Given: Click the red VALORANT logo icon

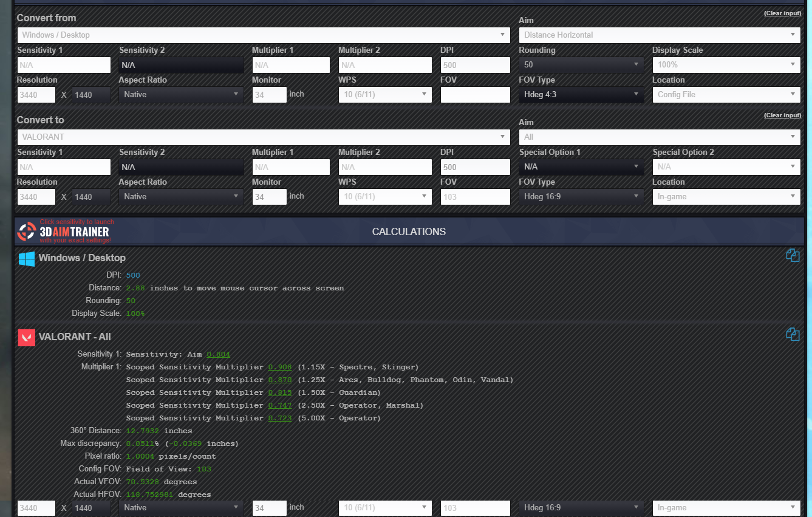Looking at the screenshot, I should [x=27, y=337].
